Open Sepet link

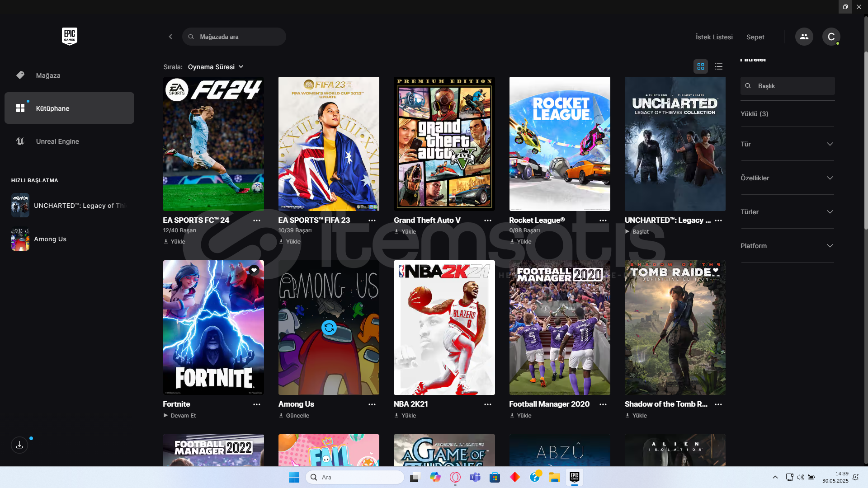click(755, 37)
